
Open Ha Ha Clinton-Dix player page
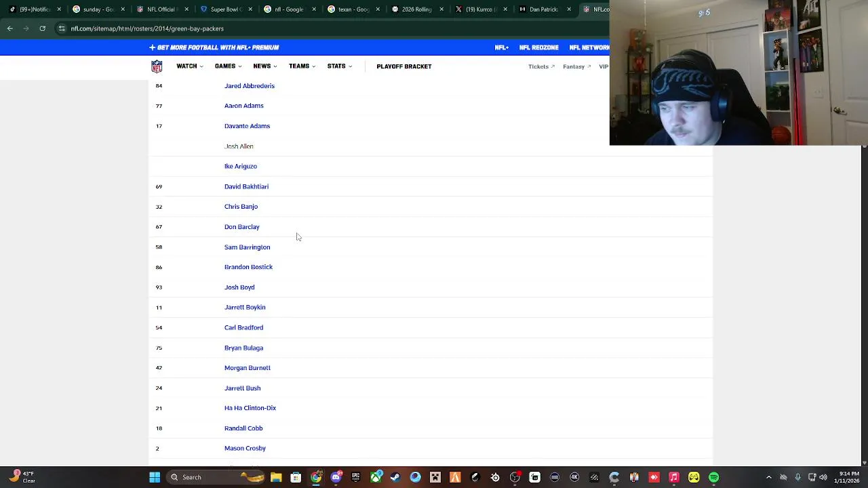[x=250, y=408]
